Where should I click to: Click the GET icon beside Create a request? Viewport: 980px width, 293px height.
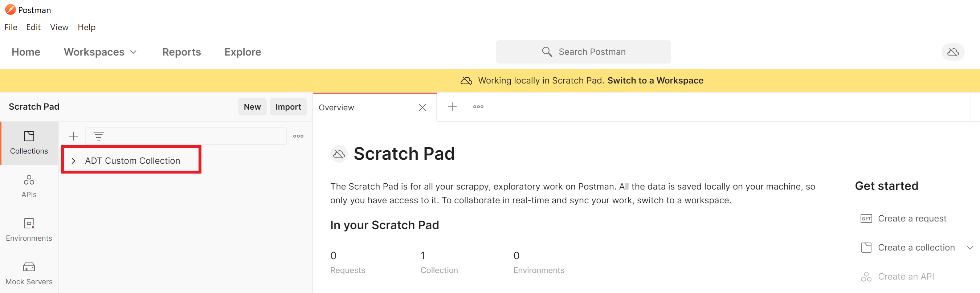tap(866, 219)
